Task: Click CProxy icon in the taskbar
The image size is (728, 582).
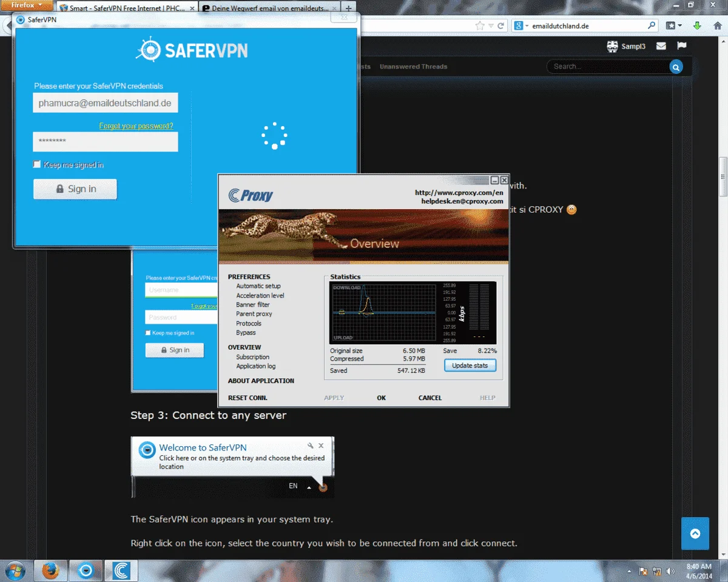Action: 121,571
